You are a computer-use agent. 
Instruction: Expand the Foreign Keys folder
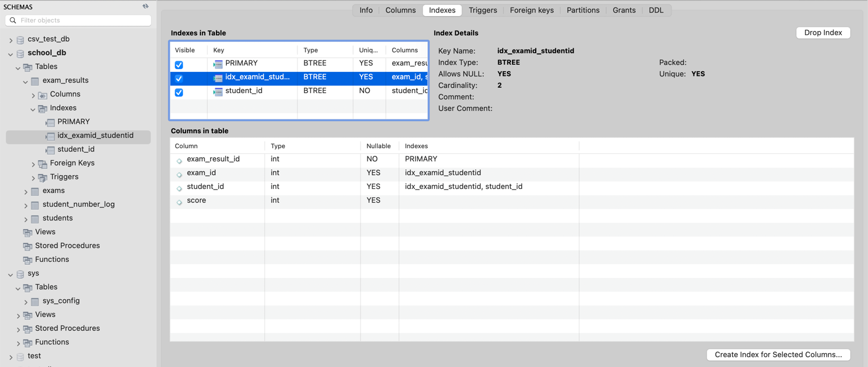click(33, 164)
